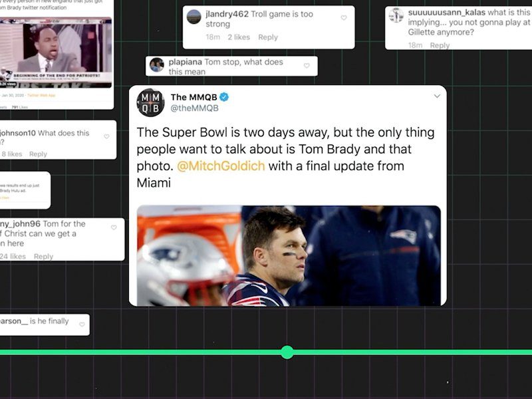The height and width of the screenshot is (399, 532).
Task: Like plapiana's comment with the heart icon
Action: tap(307, 65)
